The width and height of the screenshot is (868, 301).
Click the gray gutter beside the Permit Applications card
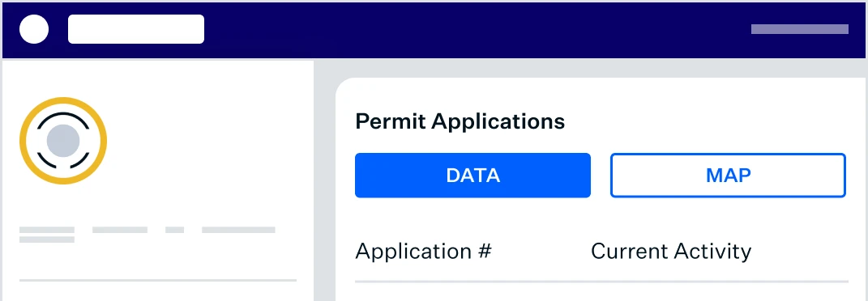[324, 182]
